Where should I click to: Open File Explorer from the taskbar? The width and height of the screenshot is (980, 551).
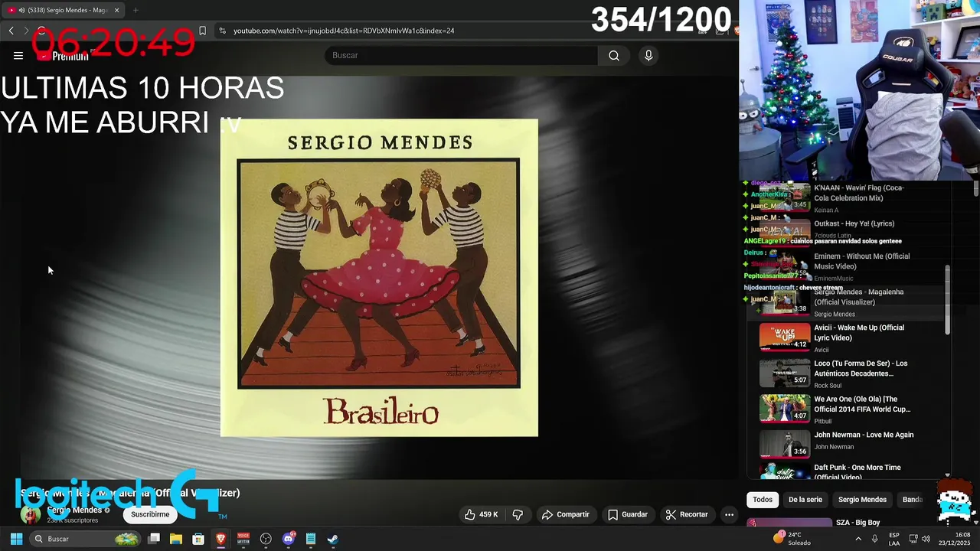pos(176,539)
